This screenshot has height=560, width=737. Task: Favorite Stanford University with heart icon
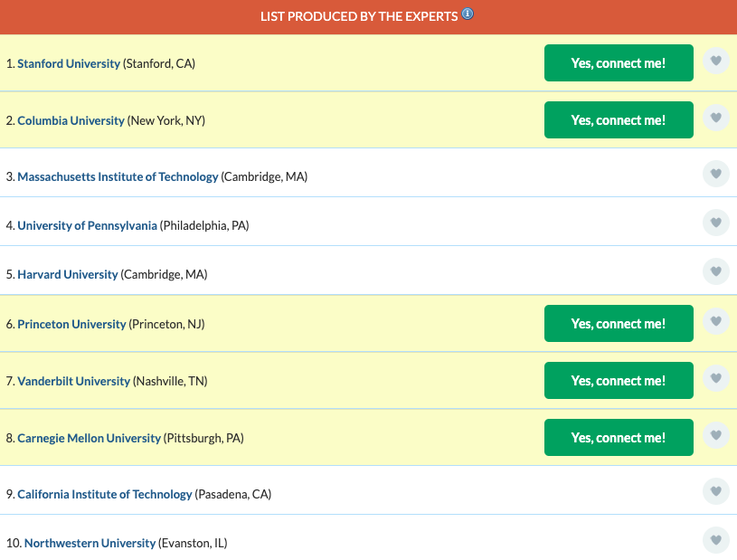click(x=715, y=62)
